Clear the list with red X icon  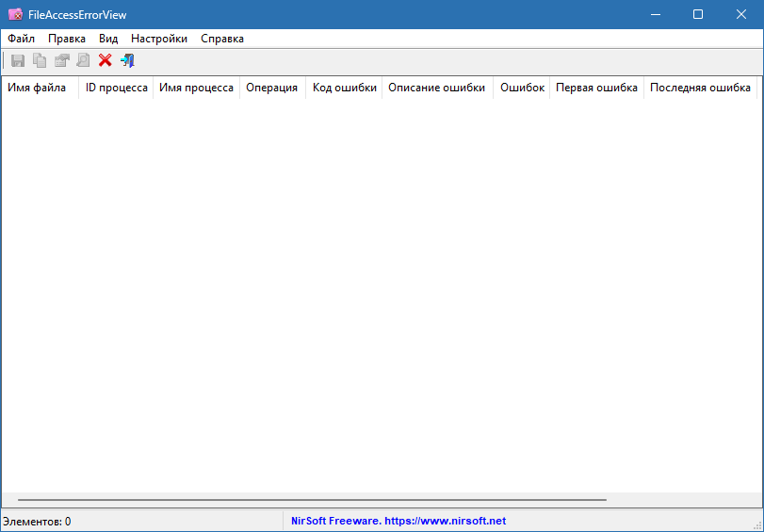click(x=105, y=60)
